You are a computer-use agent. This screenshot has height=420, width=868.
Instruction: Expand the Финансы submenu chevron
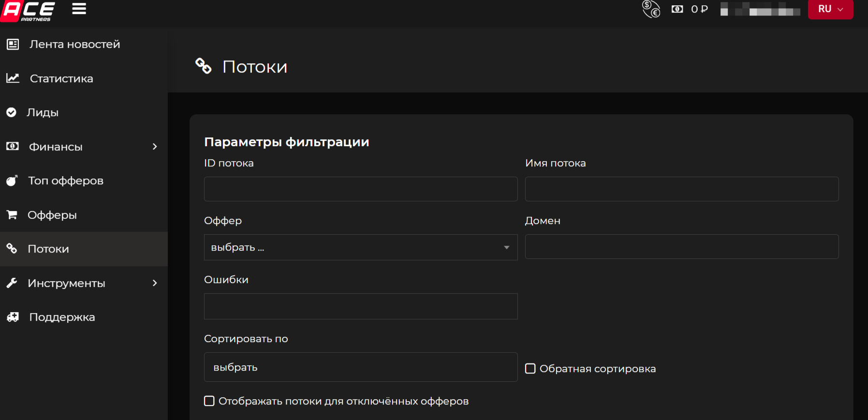point(155,147)
